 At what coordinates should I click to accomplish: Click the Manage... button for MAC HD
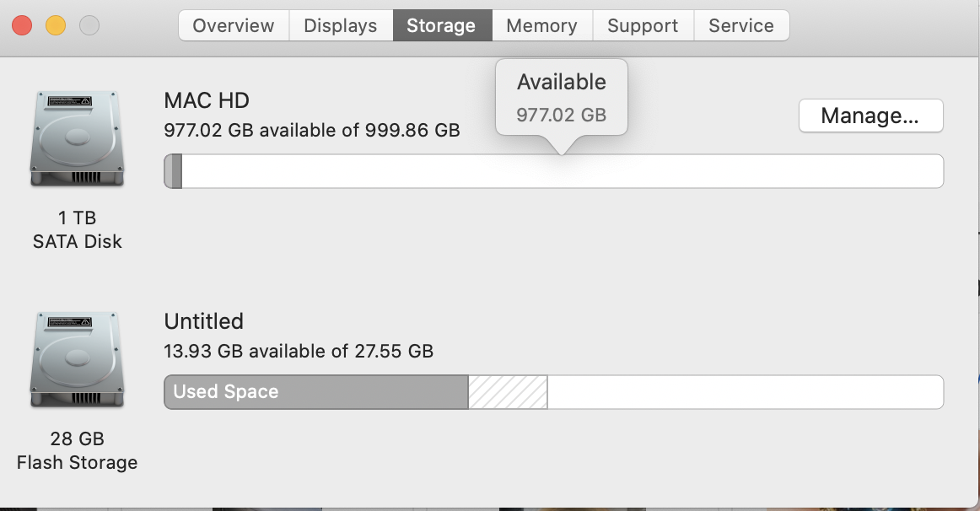[870, 116]
